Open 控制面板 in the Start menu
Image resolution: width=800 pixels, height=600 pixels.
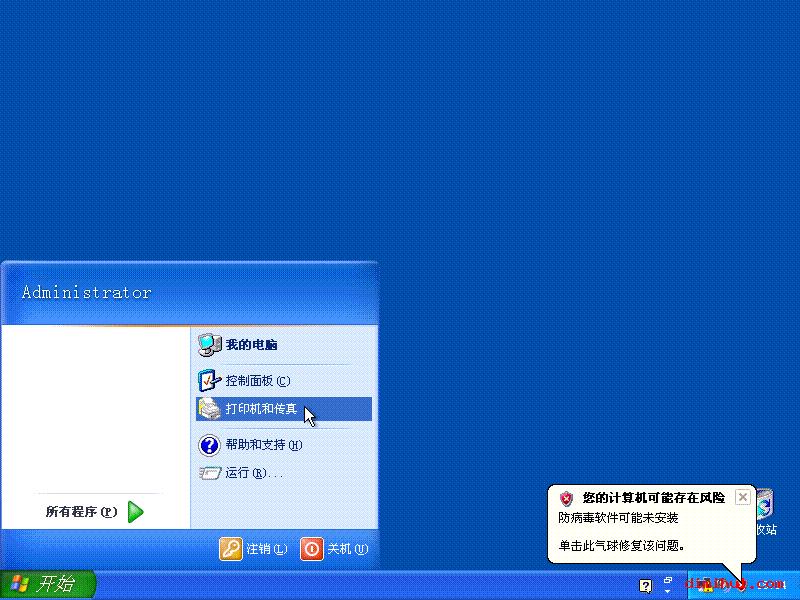[x=284, y=381]
